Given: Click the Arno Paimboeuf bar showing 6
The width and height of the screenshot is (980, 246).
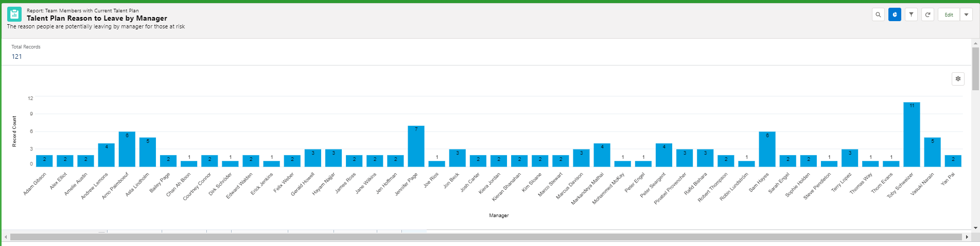Looking at the screenshot, I should 127,150.
